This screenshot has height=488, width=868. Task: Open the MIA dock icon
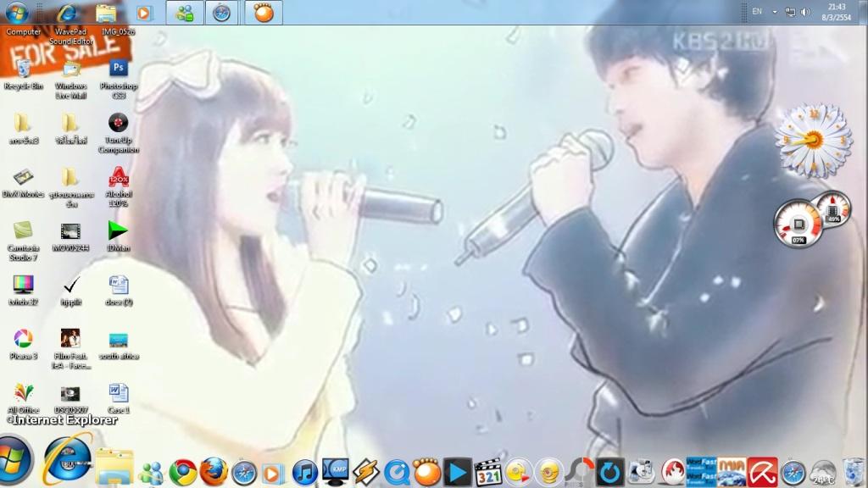coord(732,472)
